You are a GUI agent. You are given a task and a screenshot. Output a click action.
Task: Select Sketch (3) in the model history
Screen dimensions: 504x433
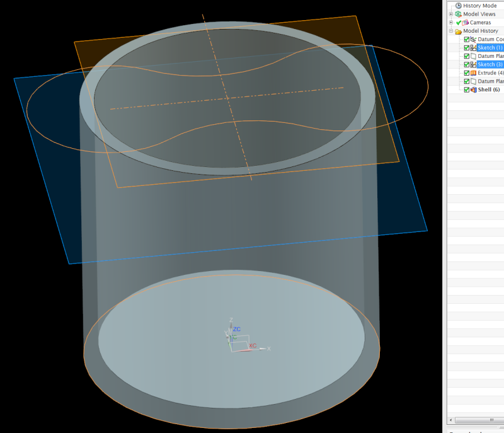(490, 64)
